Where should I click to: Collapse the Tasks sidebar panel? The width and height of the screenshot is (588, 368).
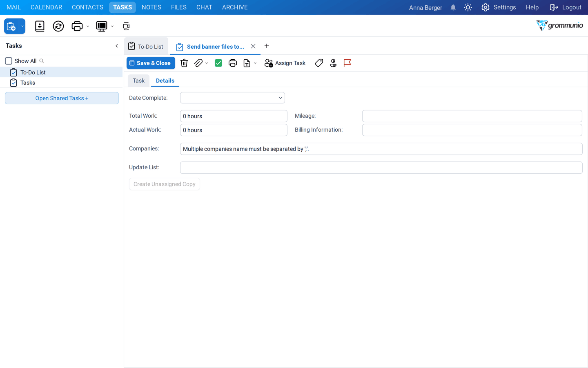117,46
